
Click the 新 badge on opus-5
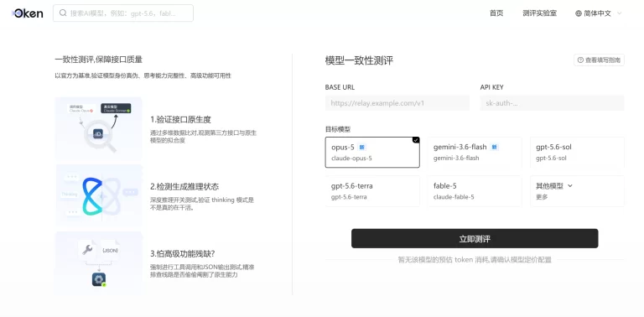pyautogui.click(x=361, y=147)
